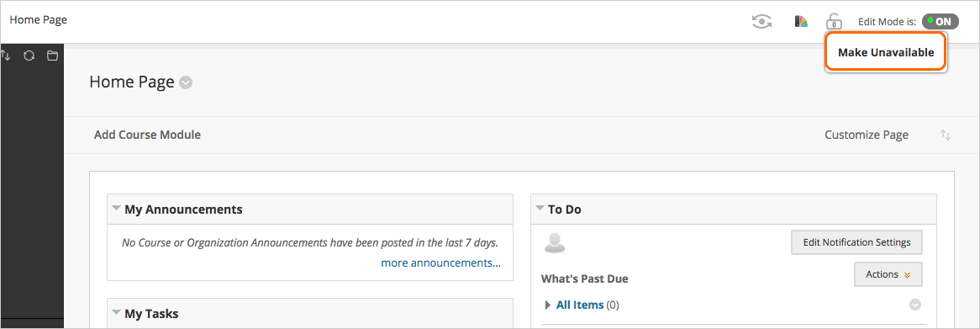Click the course availability lock icon
This screenshot has width=980, height=329.
click(x=834, y=21)
